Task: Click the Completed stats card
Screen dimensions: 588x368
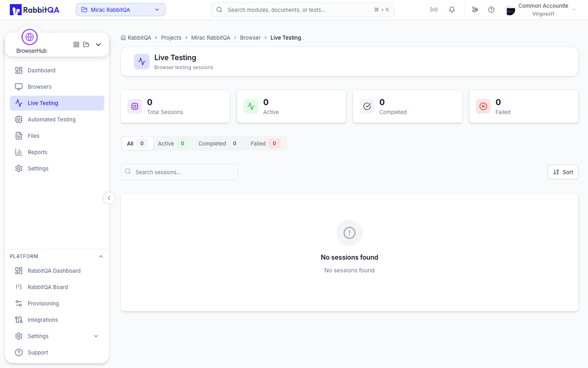Action: pos(408,106)
